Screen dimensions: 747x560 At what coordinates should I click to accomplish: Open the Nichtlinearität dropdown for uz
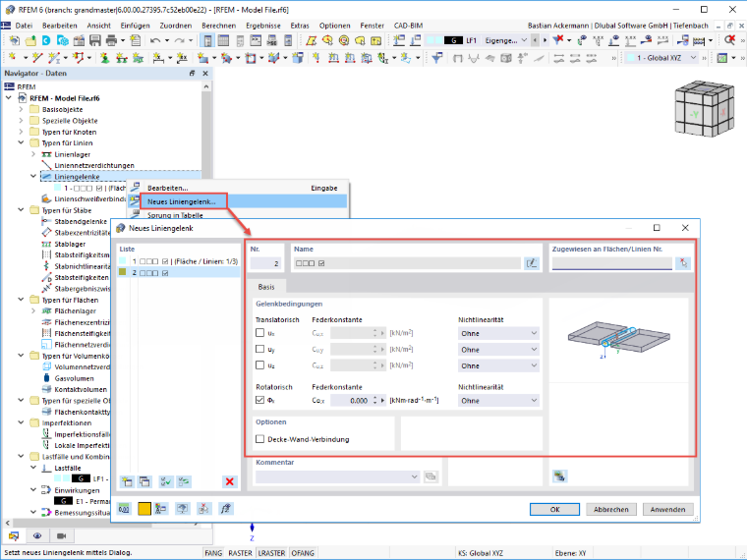[x=498, y=365]
